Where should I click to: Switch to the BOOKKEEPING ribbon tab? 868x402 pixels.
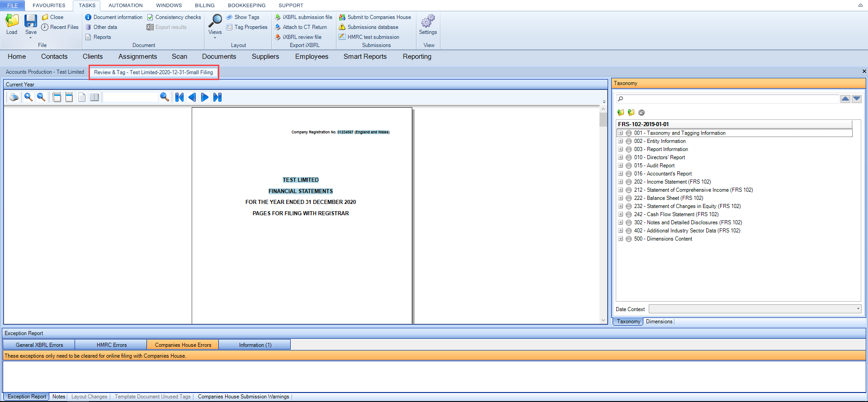coord(247,5)
